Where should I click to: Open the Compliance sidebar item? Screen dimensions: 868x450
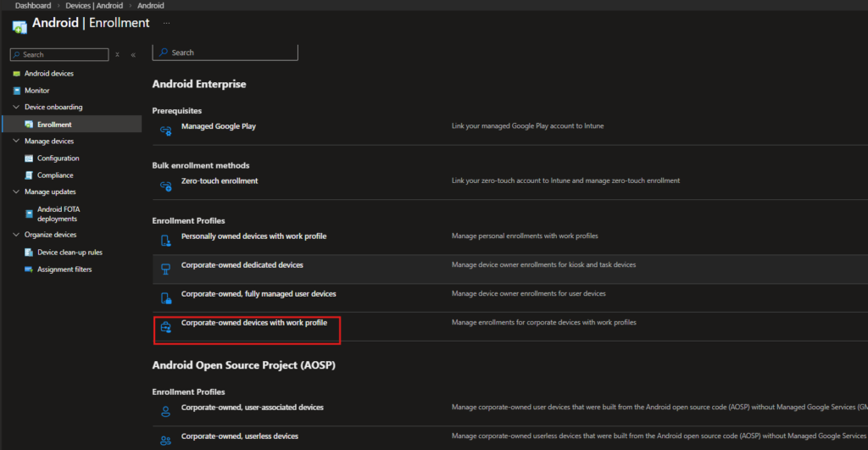click(55, 175)
